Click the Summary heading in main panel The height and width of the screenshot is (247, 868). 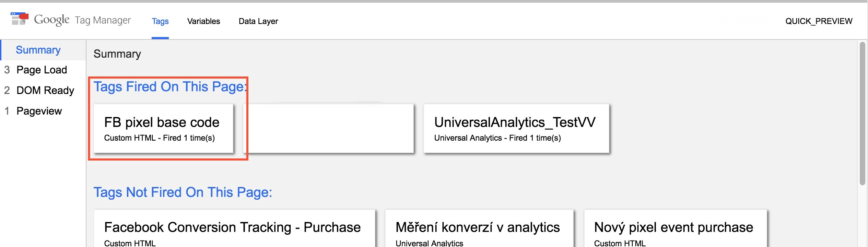pos(117,54)
